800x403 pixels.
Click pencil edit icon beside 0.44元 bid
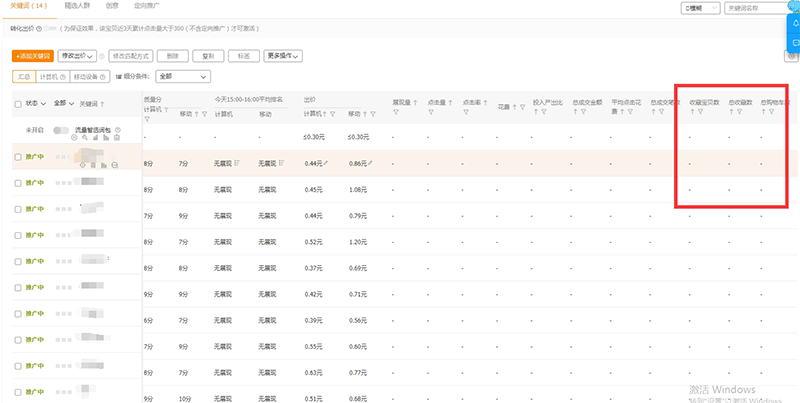click(x=325, y=162)
